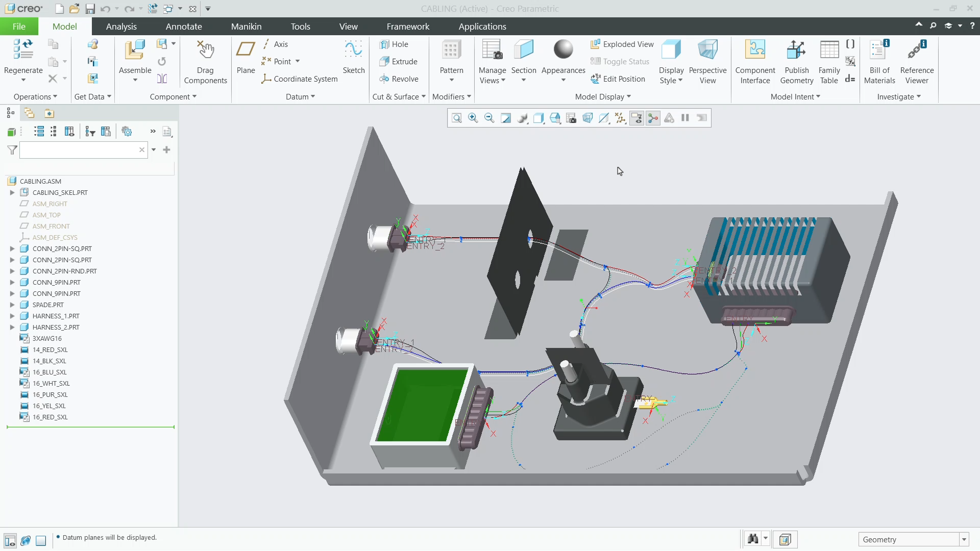The width and height of the screenshot is (980, 551).
Task: Enable Toggle Status for exploded components
Action: coord(620,61)
